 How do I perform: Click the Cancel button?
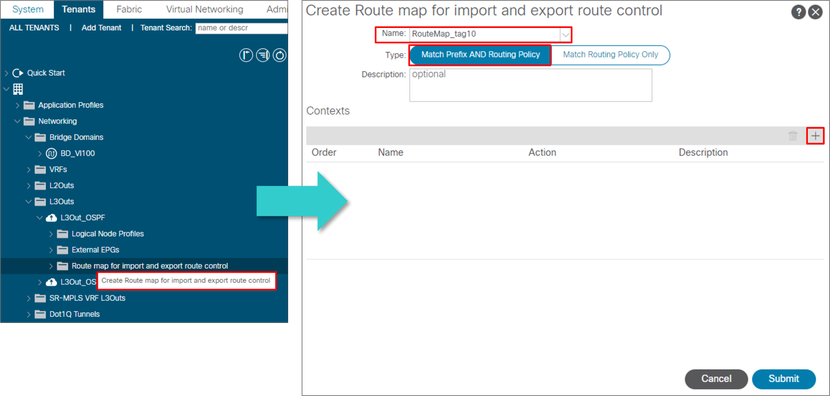click(716, 379)
